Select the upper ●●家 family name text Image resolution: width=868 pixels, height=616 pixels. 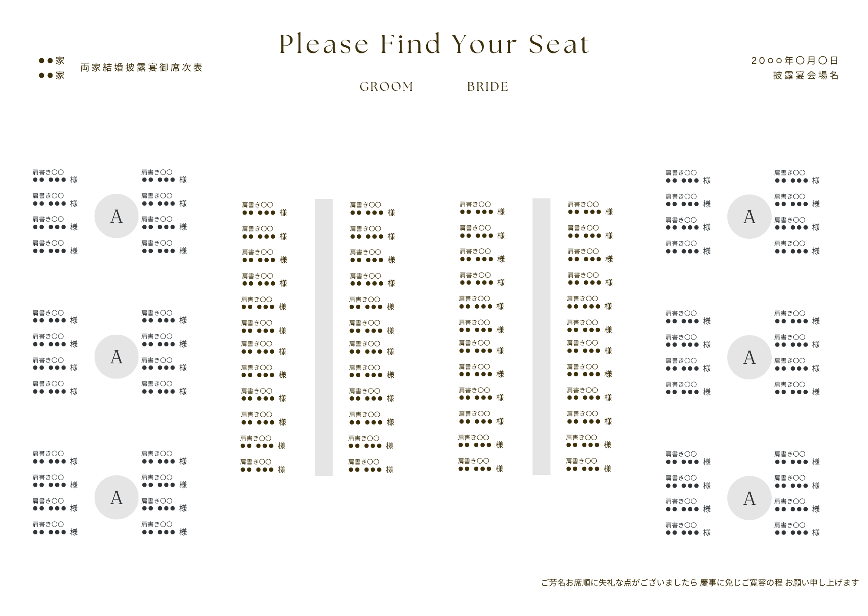pyautogui.click(x=52, y=61)
